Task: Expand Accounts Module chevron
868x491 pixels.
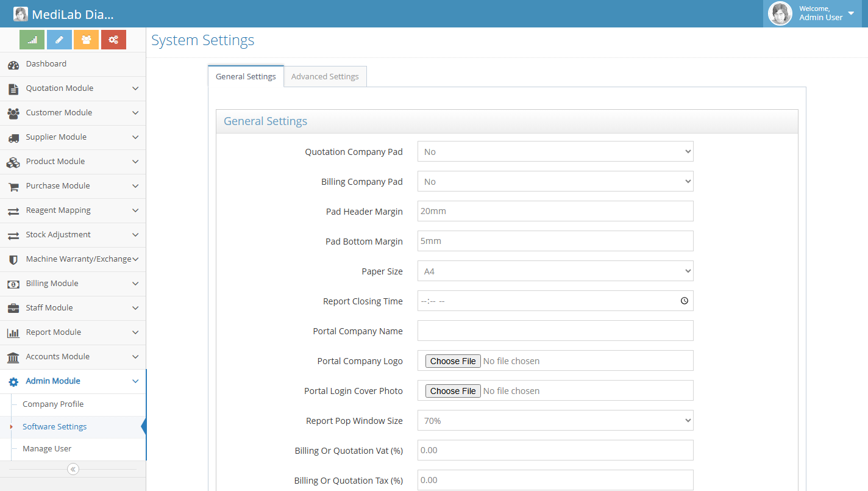Action: click(x=135, y=357)
